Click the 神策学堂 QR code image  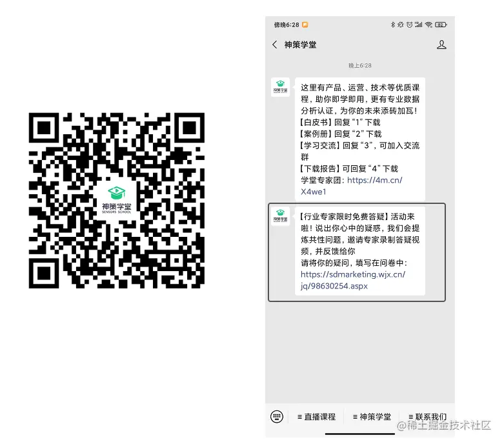point(117,200)
